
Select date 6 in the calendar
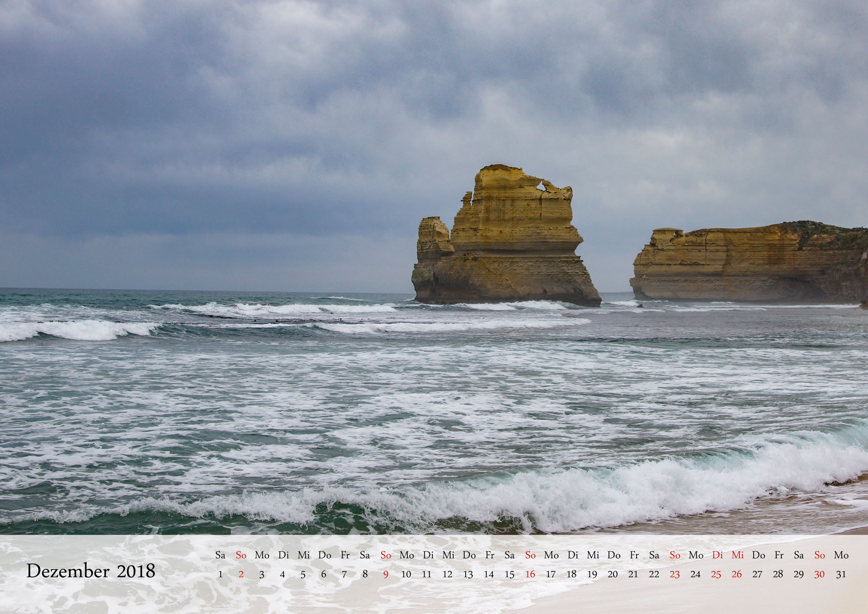(x=324, y=574)
